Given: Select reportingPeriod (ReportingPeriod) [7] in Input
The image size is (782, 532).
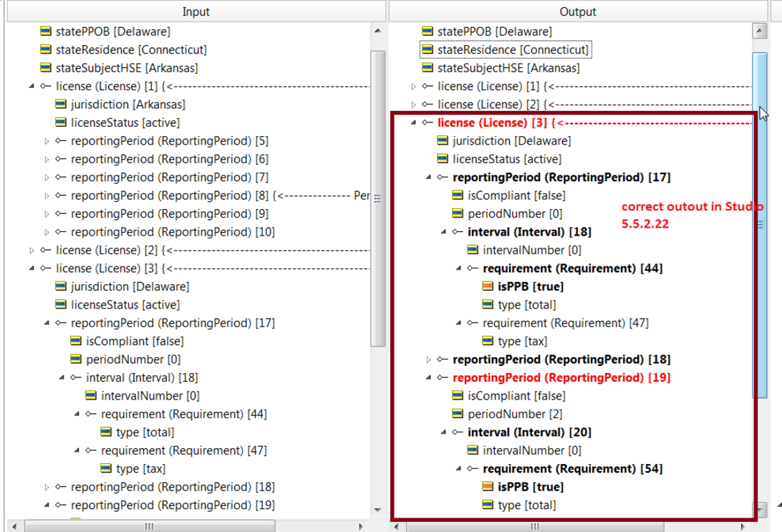Looking at the screenshot, I should click(x=170, y=178).
